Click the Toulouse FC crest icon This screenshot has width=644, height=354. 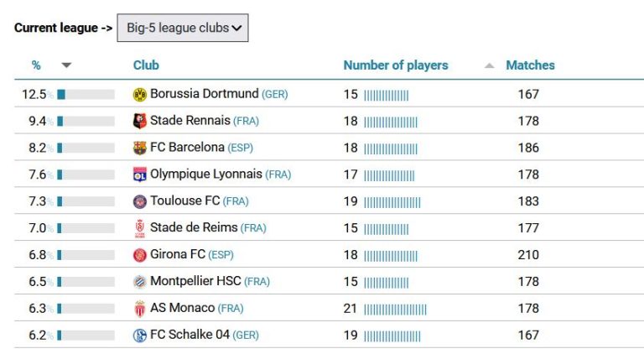click(140, 201)
